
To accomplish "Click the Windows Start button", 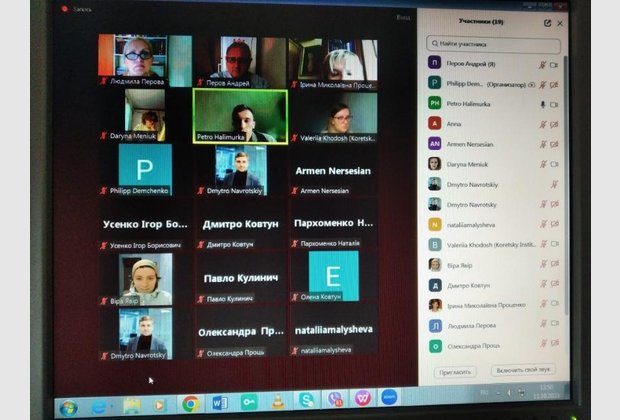I will click(x=68, y=408).
